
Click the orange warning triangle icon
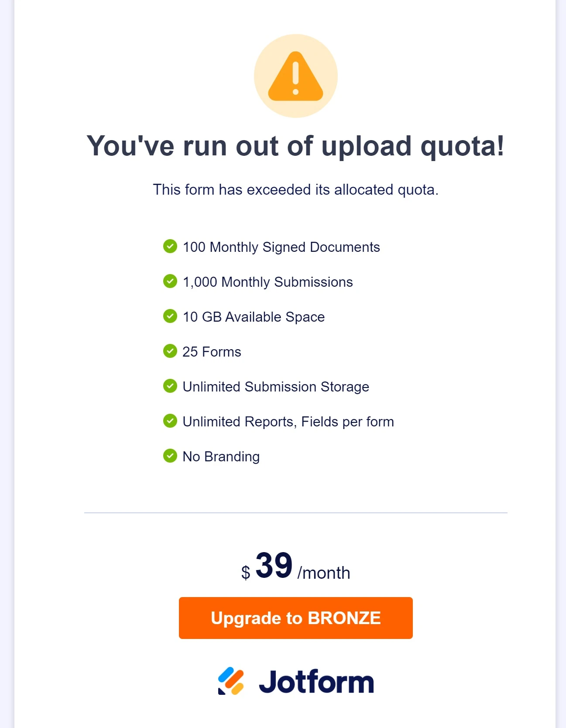[x=295, y=76]
